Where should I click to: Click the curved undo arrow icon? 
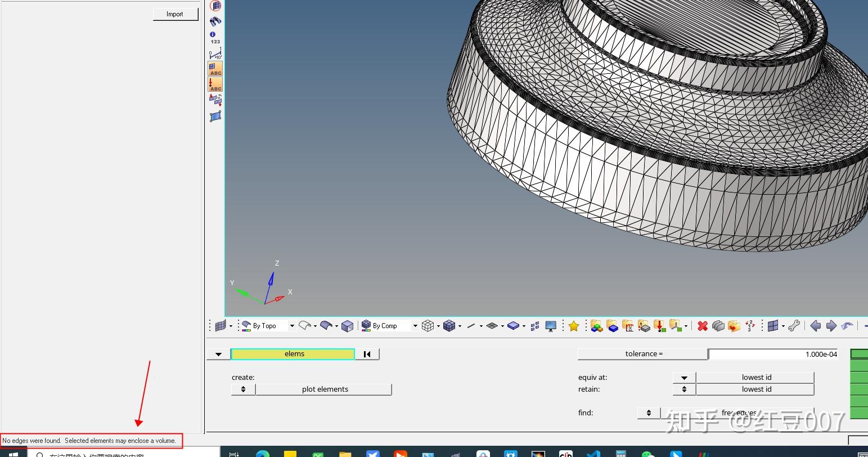tap(847, 326)
